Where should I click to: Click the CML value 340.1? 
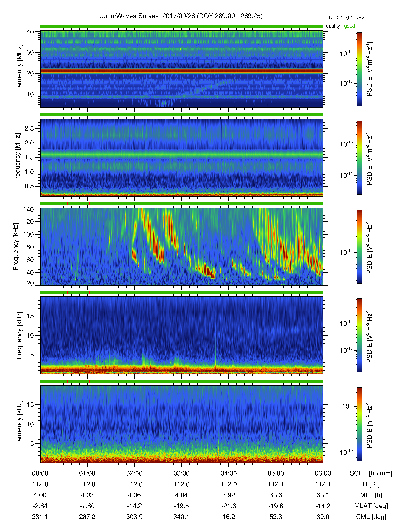(x=181, y=517)
